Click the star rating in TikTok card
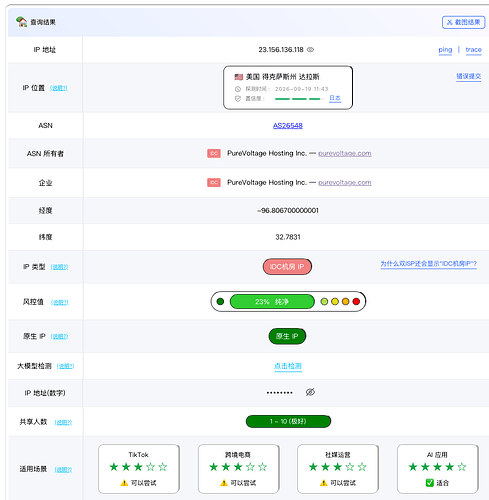The width and height of the screenshot is (489, 500). [138, 467]
